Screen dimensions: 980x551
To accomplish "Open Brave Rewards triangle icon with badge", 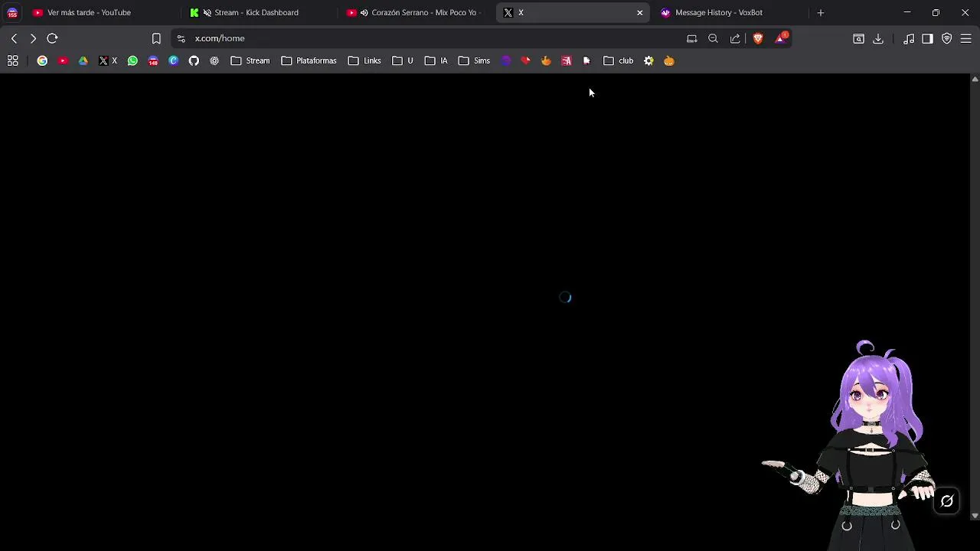I will [x=781, y=38].
